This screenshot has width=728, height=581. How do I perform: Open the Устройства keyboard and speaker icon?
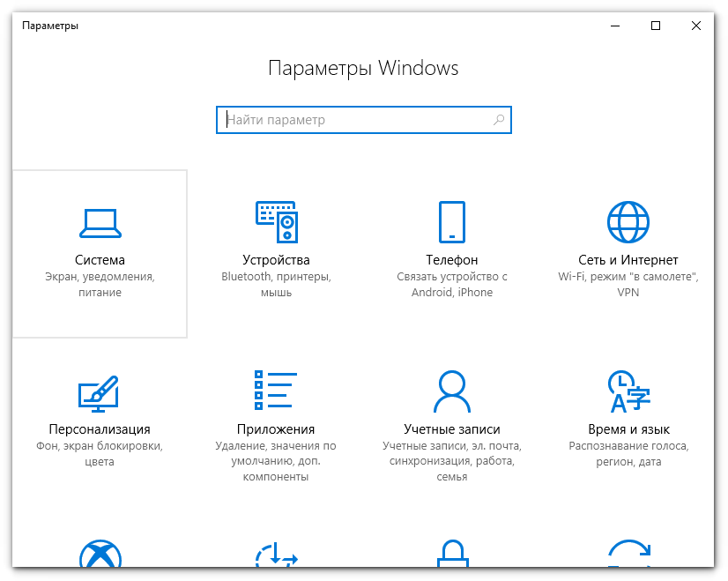pos(276,222)
